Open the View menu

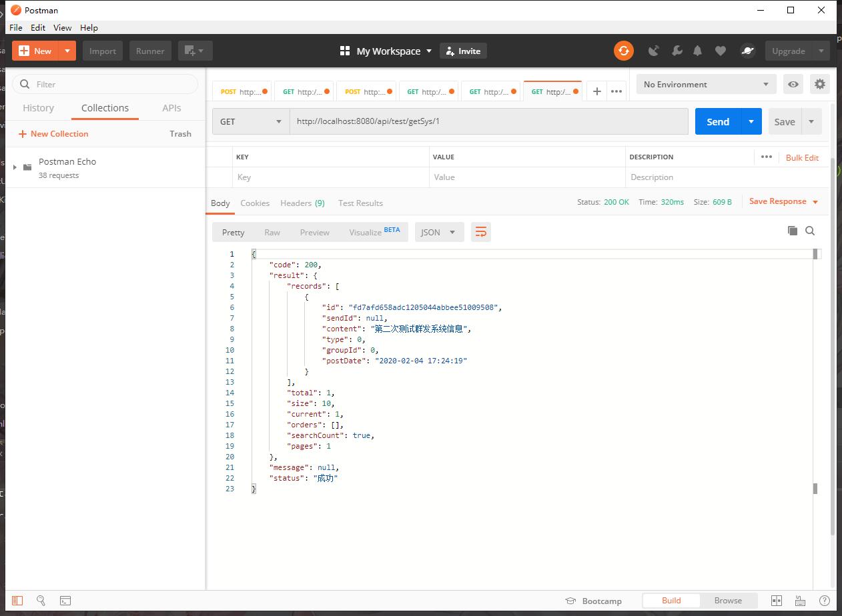pos(62,27)
